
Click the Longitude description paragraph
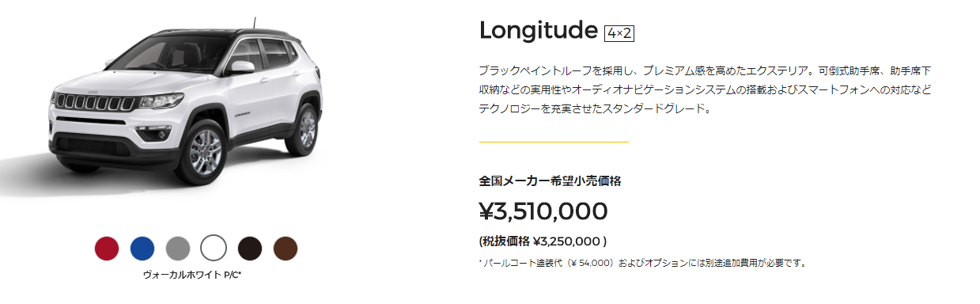click(706, 89)
